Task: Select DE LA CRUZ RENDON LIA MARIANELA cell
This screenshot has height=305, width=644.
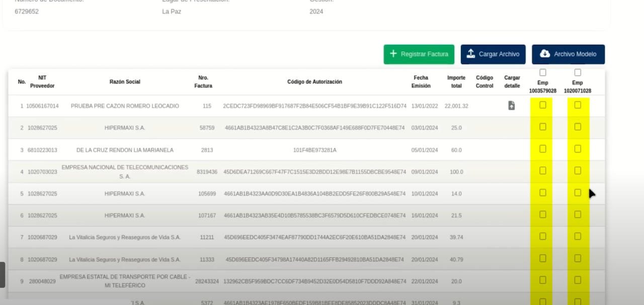Action: 125,150
